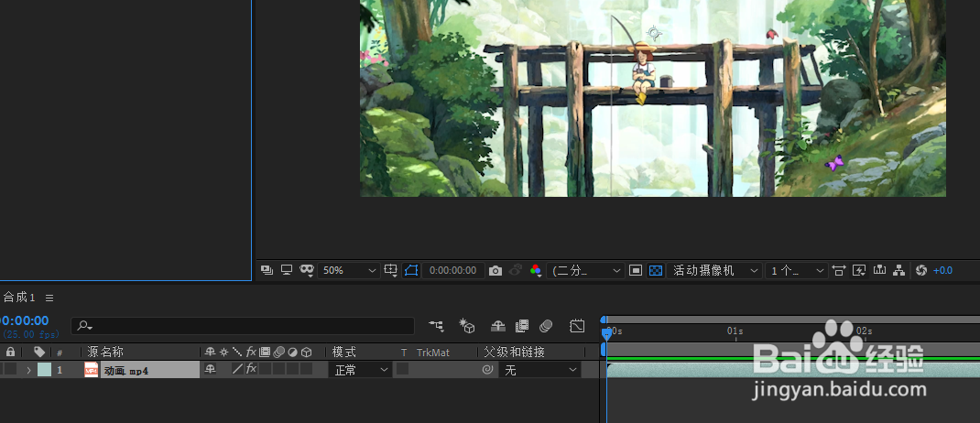The height and width of the screenshot is (423, 980).
Task: Click the timeline layer search field
Action: coord(243,326)
